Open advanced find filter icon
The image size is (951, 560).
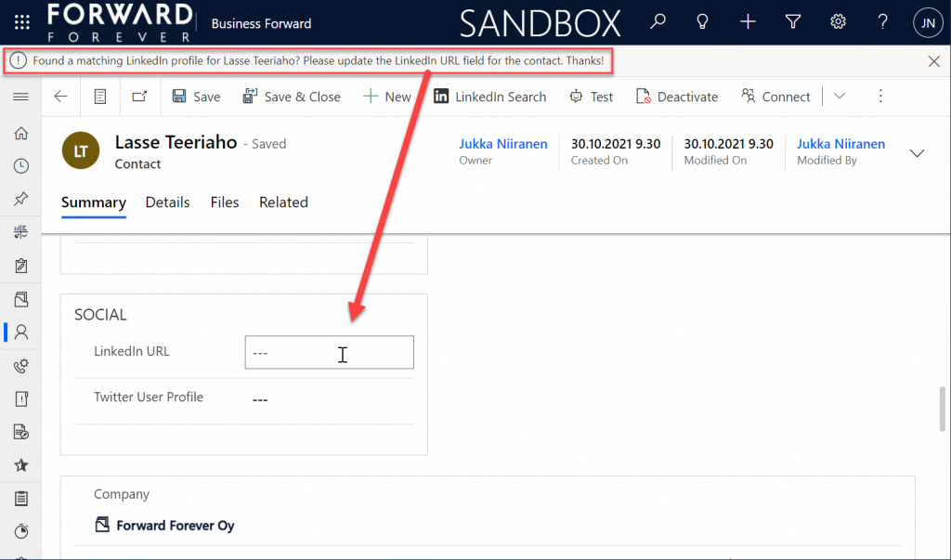point(793,22)
